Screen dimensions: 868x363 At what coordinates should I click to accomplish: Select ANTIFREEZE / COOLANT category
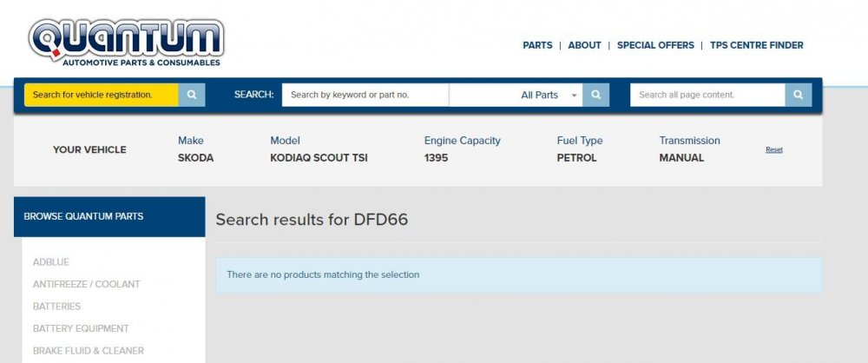(x=86, y=284)
